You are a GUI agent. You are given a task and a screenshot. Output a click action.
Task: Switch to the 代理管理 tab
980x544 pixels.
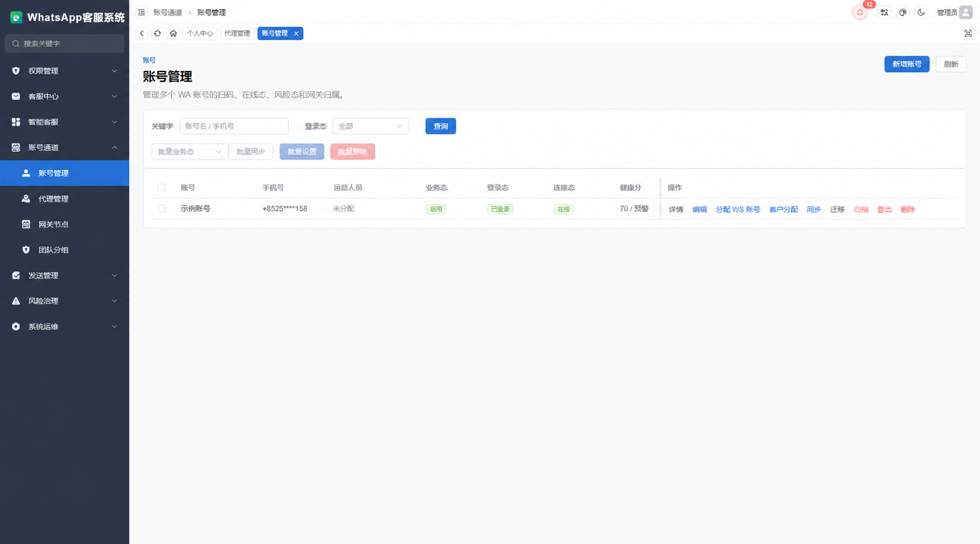tap(237, 34)
